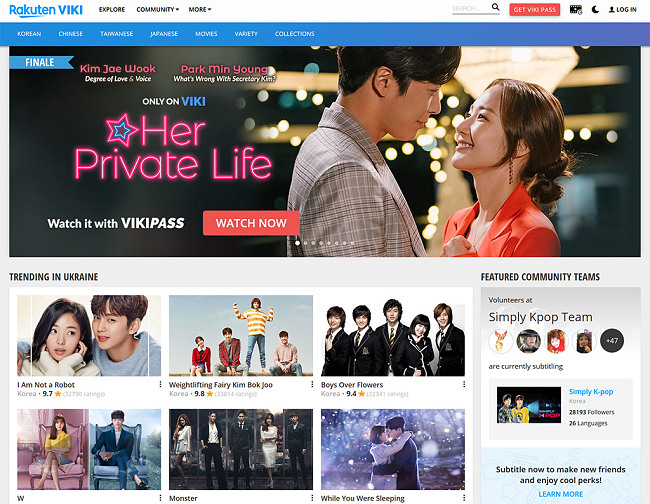This screenshot has width=650, height=504.
Task: Open the Variety category tab
Action: (x=246, y=34)
